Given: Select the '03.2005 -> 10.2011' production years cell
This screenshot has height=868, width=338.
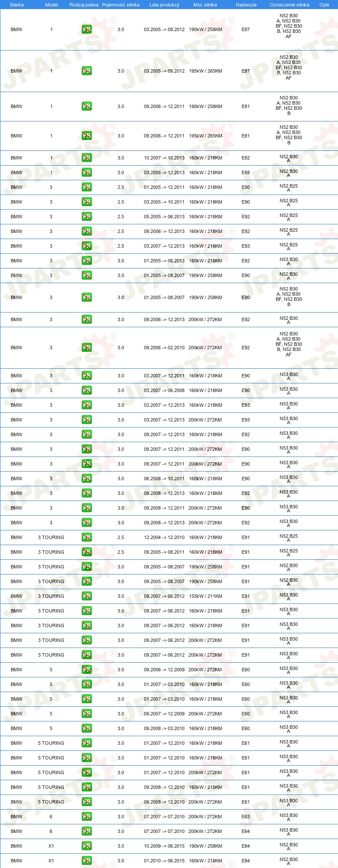Looking at the screenshot, I should [x=164, y=202].
